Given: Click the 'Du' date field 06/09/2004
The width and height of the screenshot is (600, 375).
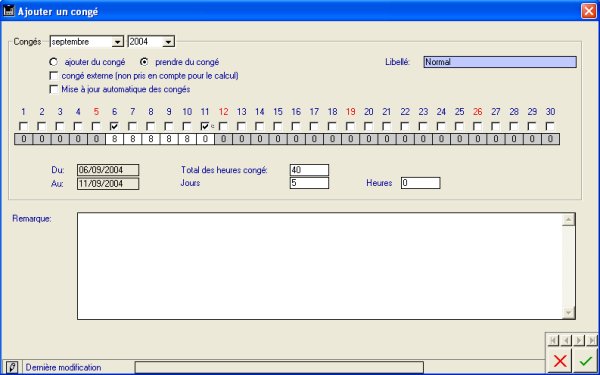Looking at the screenshot, I should [108, 170].
